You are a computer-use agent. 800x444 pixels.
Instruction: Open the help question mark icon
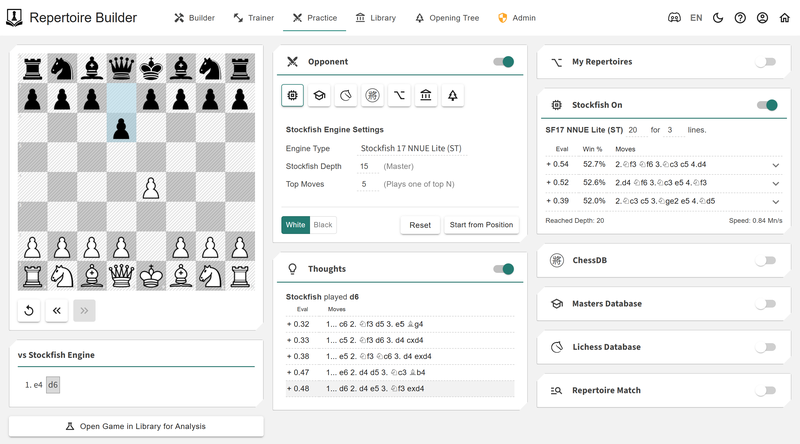pyautogui.click(x=740, y=18)
